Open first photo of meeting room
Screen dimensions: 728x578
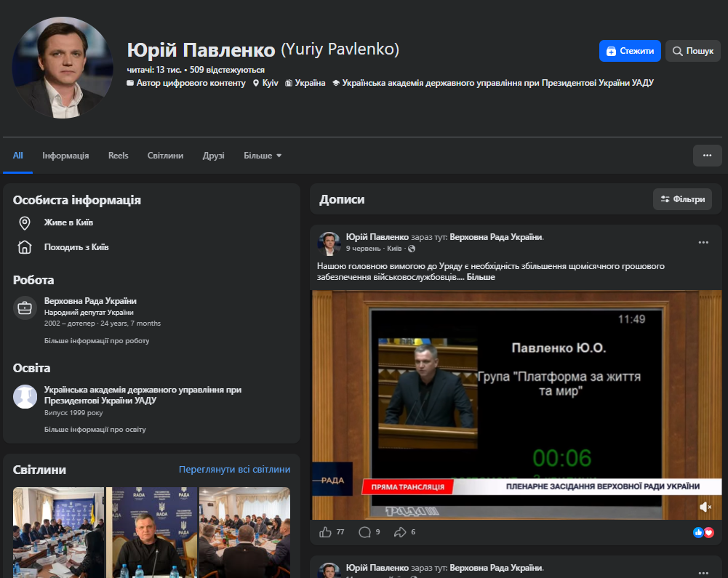click(x=58, y=532)
